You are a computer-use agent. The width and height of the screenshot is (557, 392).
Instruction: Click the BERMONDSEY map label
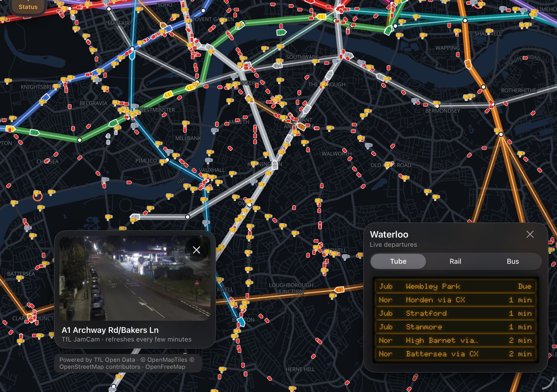tap(443, 111)
